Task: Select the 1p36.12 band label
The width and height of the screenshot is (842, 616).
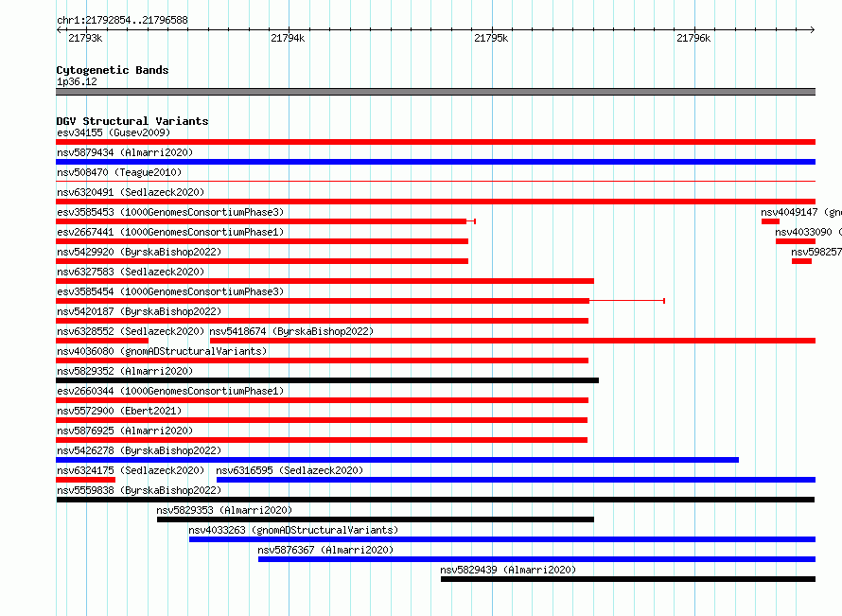Action: click(77, 81)
